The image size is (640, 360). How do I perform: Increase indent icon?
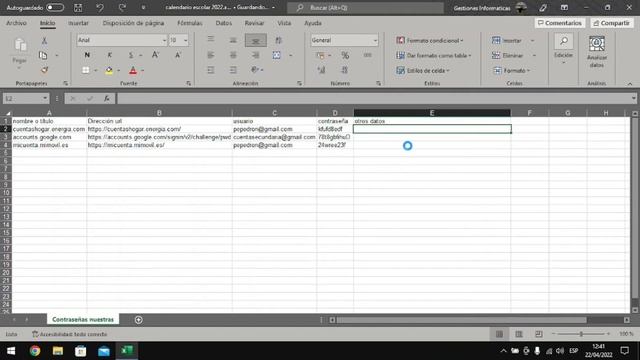(233, 70)
